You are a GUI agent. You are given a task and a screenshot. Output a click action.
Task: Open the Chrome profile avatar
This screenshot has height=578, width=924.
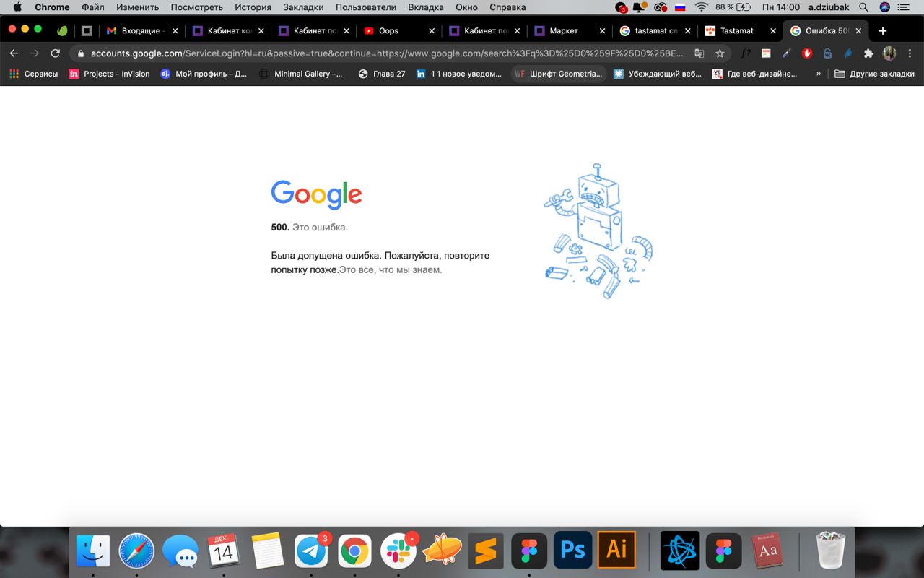tap(889, 53)
